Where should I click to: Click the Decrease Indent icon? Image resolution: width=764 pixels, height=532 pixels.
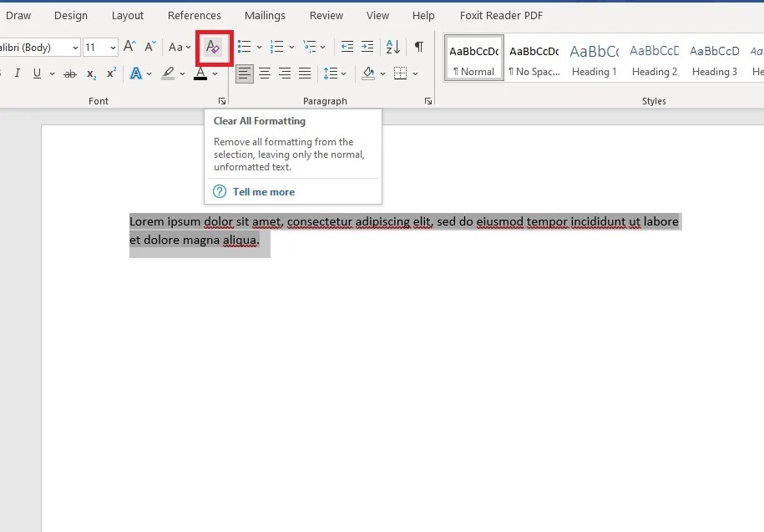pyautogui.click(x=347, y=47)
